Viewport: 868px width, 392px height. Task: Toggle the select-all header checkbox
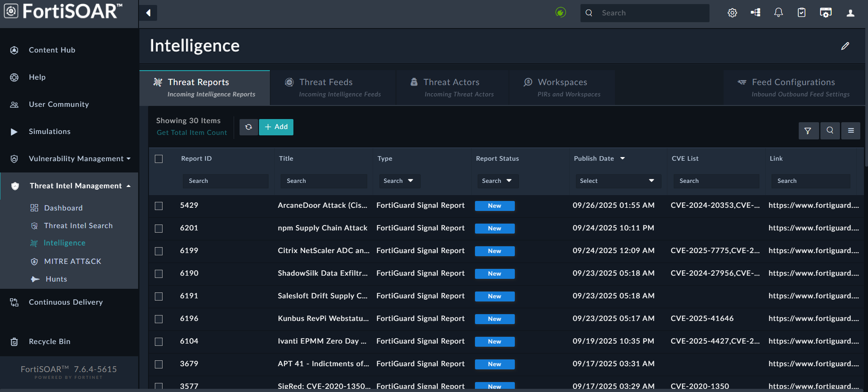coord(159,159)
